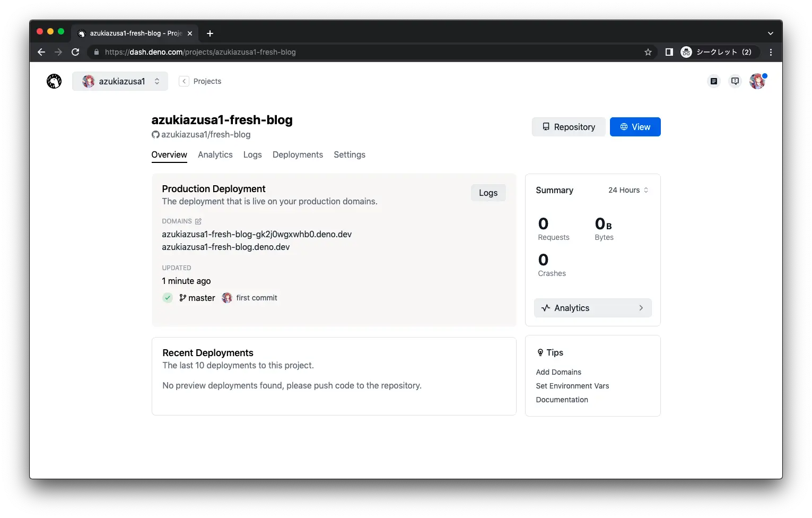Click the green deployment success check icon
Viewport: 812px width, 518px height.
(x=168, y=298)
